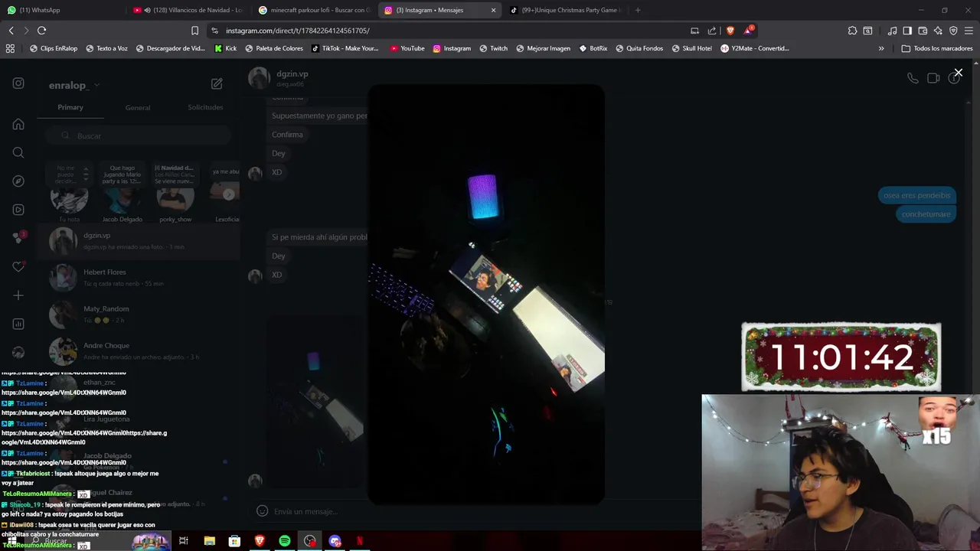Expand the enralop_ account switcher
980x551 pixels.
[x=74, y=85]
